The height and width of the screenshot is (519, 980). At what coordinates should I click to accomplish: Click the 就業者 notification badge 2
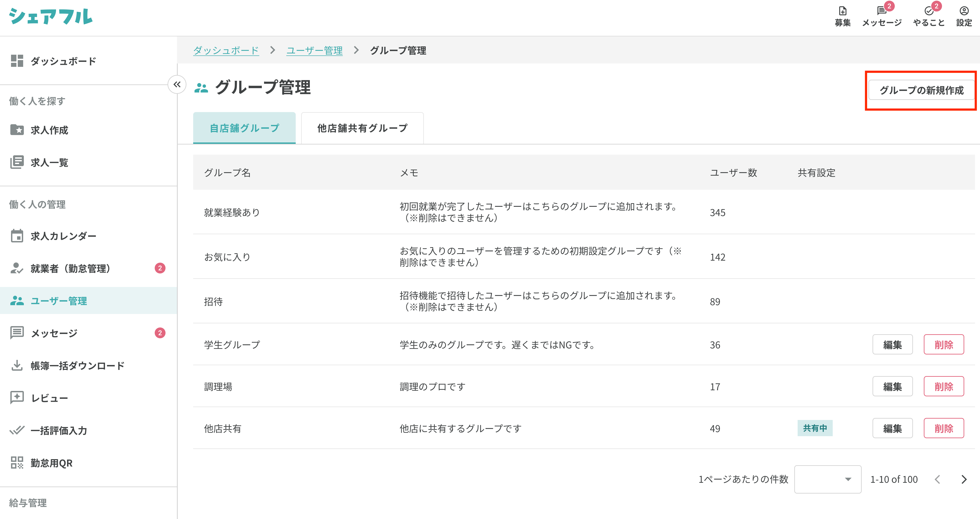(160, 268)
